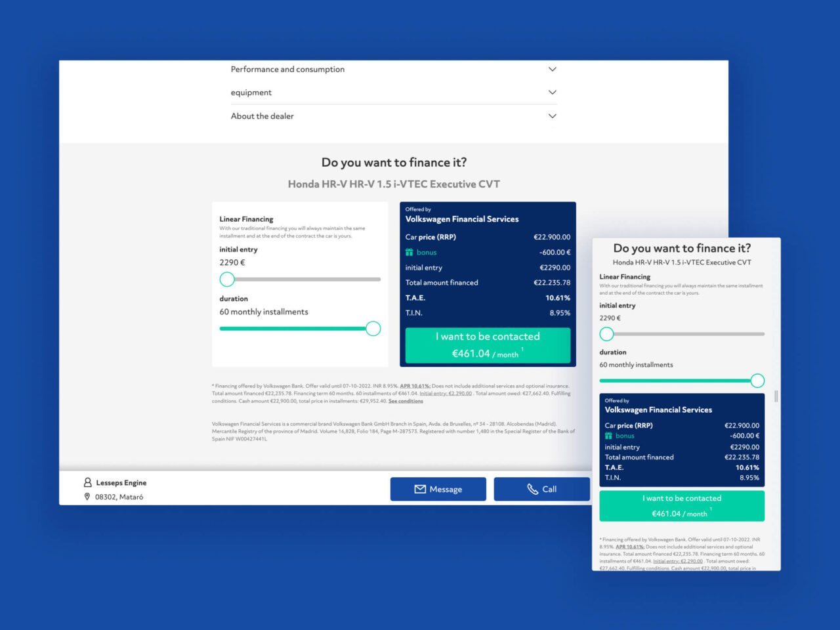Click the initial entry slider handle on desktop

tap(227, 280)
